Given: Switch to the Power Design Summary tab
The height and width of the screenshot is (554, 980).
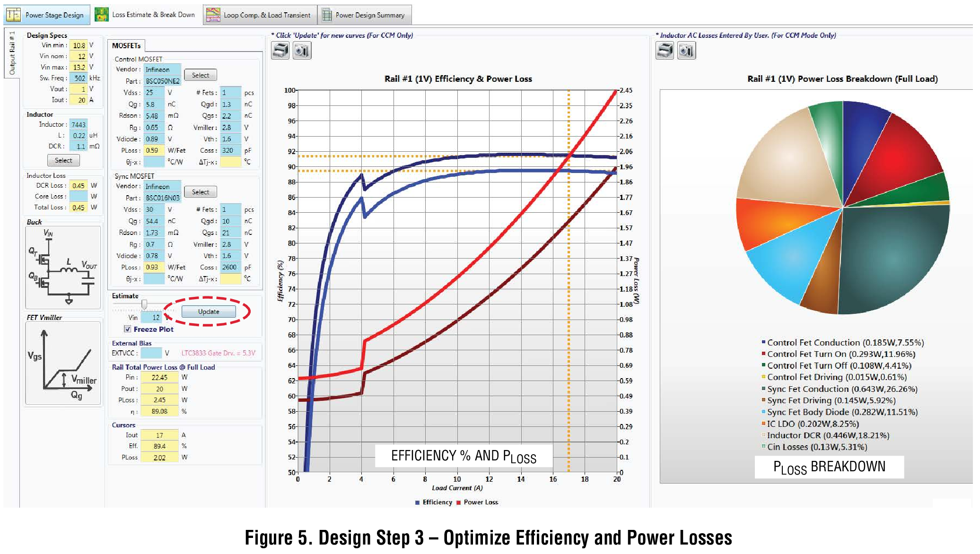Looking at the screenshot, I should click(x=365, y=15).
